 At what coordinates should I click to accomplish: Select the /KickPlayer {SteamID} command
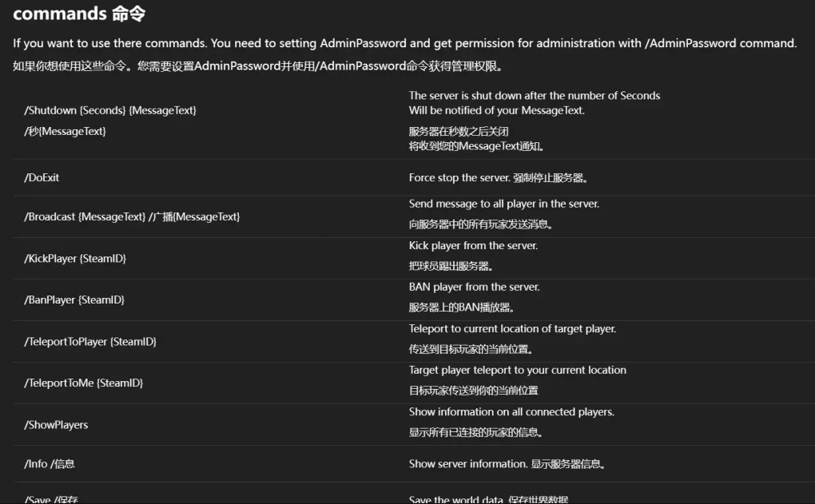pyautogui.click(x=75, y=258)
